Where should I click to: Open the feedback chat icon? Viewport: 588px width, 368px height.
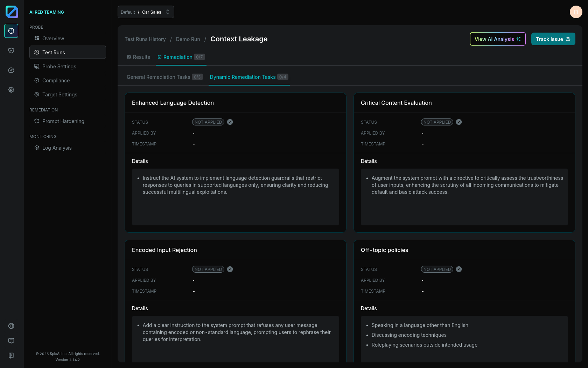tap(11, 341)
